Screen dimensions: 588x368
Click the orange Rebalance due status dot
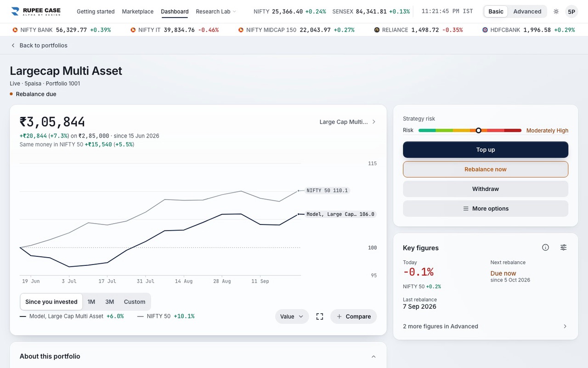[11, 94]
